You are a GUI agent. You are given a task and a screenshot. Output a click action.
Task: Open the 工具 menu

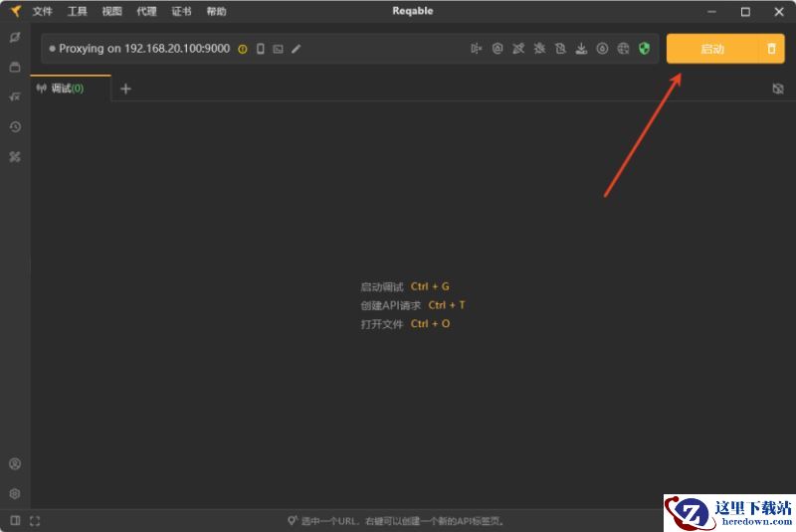click(x=78, y=12)
